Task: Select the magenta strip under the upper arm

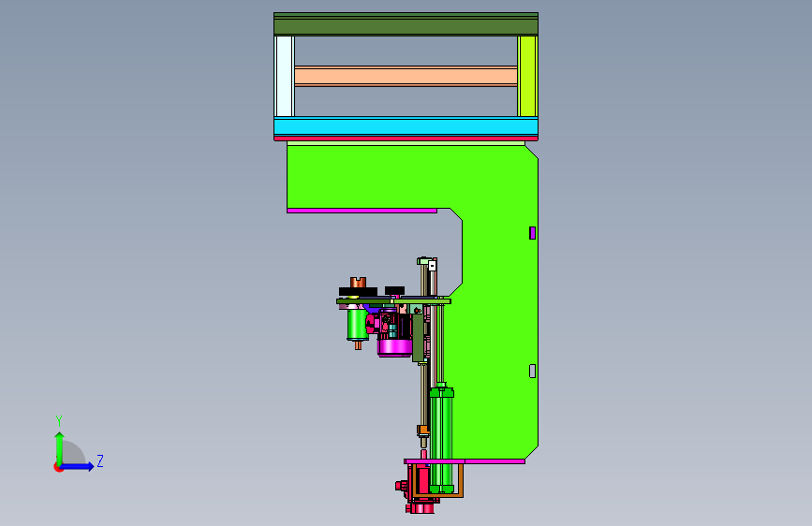Action: [x=362, y=211]
